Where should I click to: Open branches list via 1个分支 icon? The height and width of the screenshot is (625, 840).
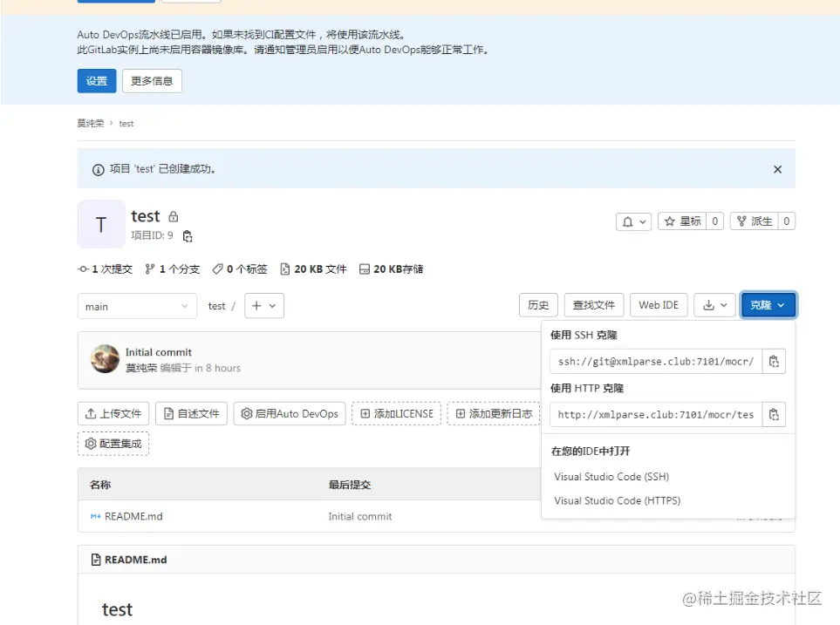172,269
